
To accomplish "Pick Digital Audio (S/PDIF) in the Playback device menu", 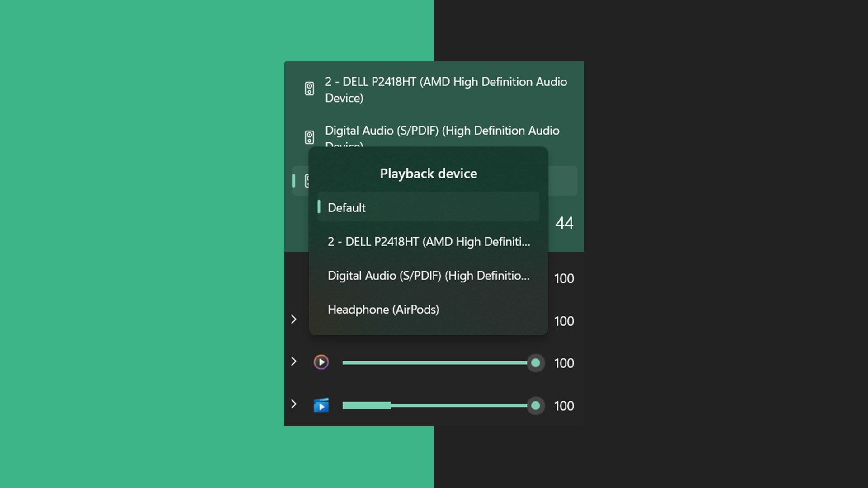I will [x=428, y=276].
